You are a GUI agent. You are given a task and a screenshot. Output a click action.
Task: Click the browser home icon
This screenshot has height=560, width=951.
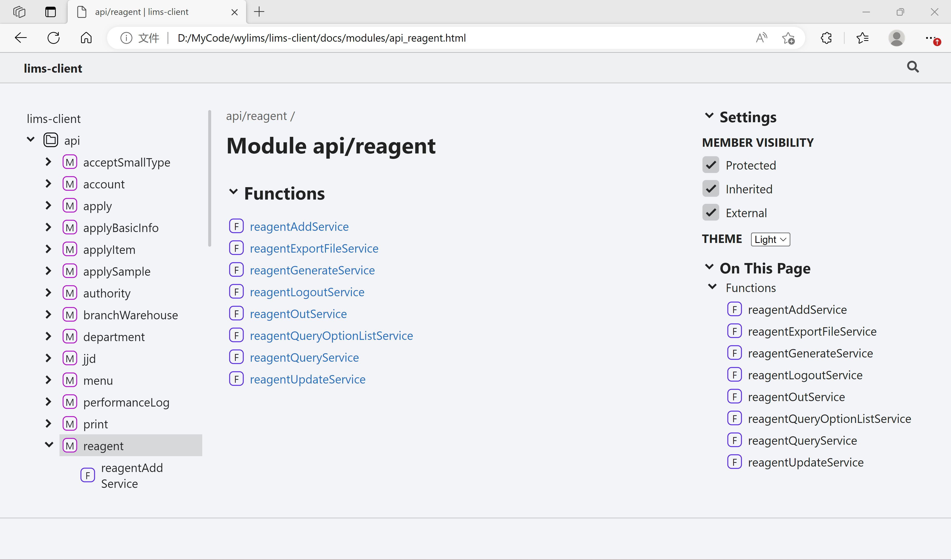tap(86, 38)
